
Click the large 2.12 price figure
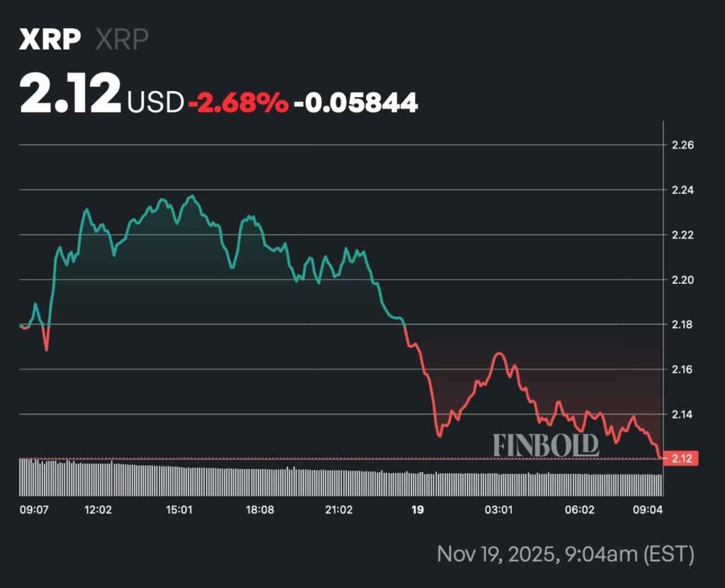[x=70, y=96]
